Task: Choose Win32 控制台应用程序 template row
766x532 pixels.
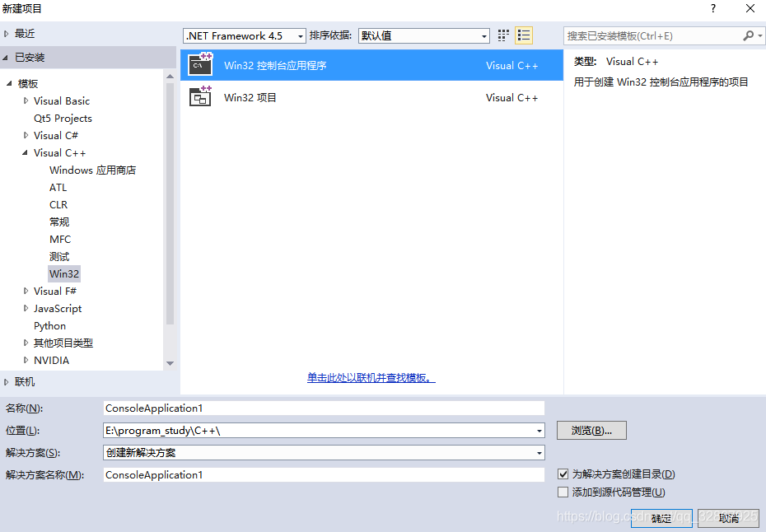Action: 371,65
